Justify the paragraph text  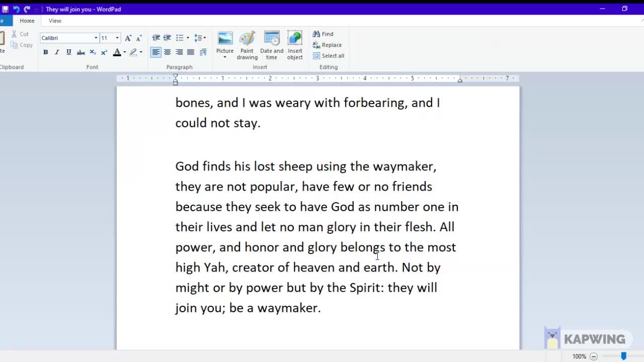tap(191, 52)
